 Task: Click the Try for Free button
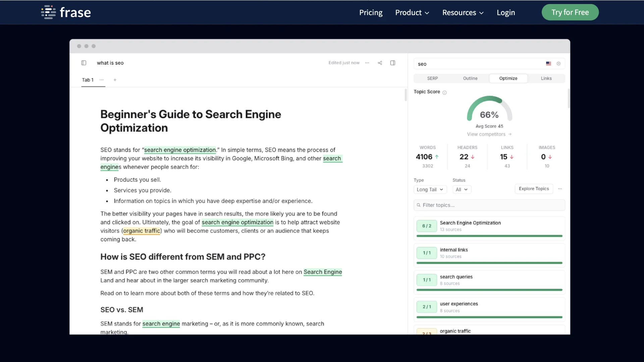coord(570,12)
